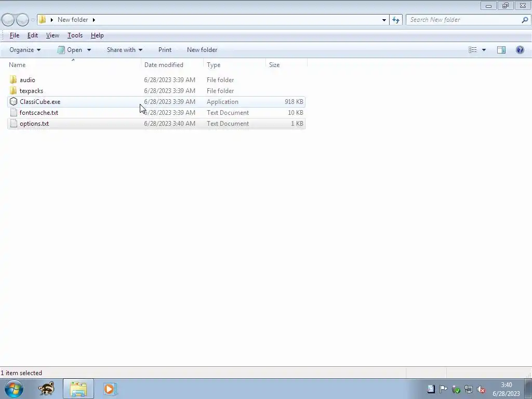Click the New folder toolbar button
532x399 pixels.
[x=202, y=50]
